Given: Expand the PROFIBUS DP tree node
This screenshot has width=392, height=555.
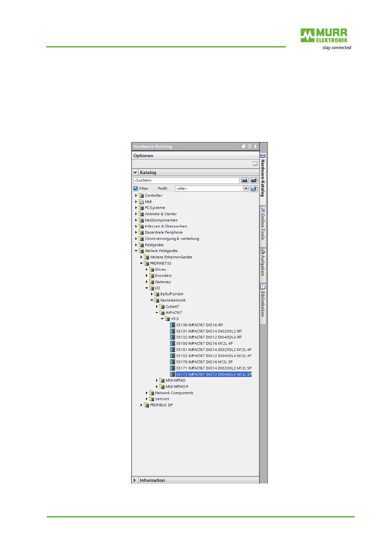Looking at the screenshot, I should (141, 405).
